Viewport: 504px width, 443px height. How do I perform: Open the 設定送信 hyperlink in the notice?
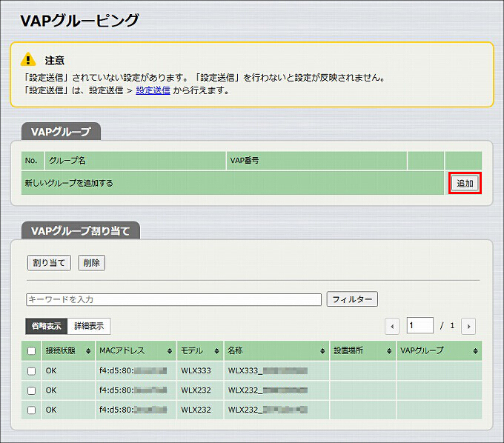click(153, 90)
